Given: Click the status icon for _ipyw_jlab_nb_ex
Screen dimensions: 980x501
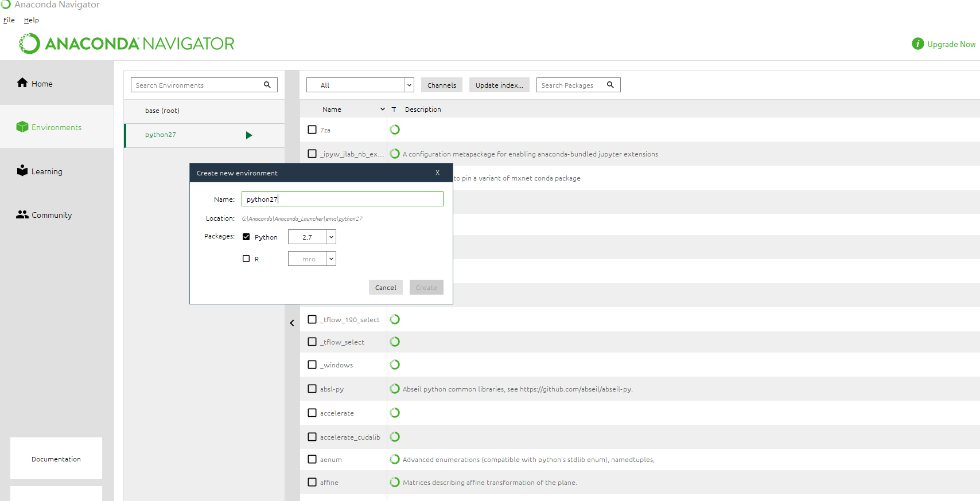Looking at the screenshot, I should pos(395,154).
